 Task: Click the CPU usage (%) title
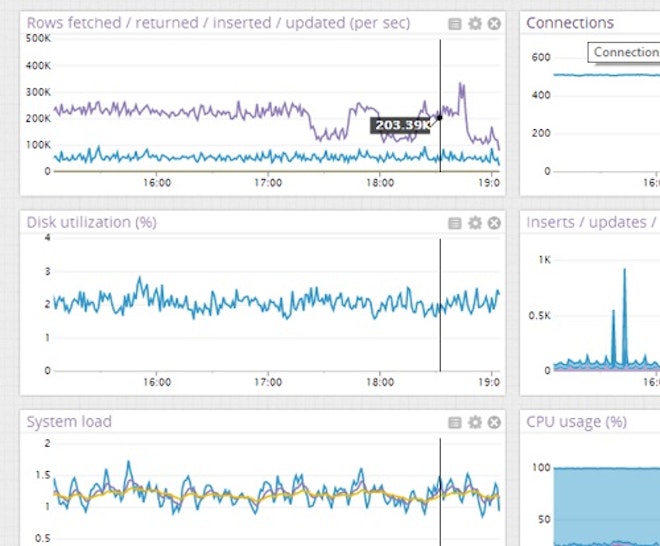pyautogui.click(x=576, y=422)
